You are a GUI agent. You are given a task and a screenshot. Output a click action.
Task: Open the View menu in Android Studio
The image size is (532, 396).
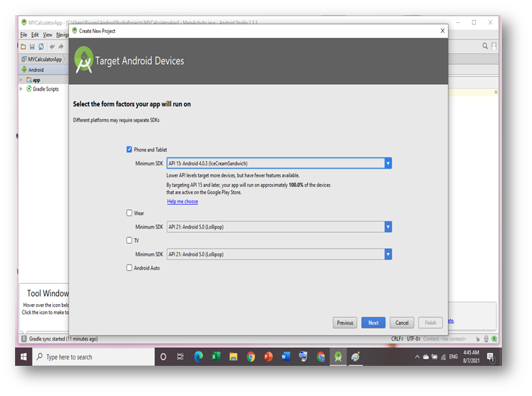pos(47,35)
